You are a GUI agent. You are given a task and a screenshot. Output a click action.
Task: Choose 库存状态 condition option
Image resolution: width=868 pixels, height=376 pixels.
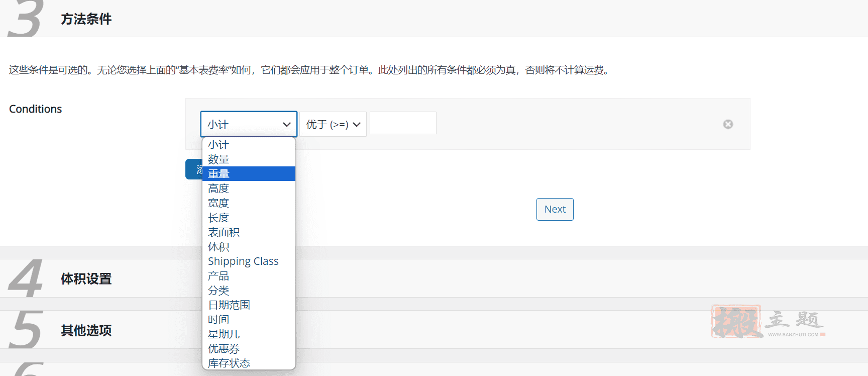(249, 363)
